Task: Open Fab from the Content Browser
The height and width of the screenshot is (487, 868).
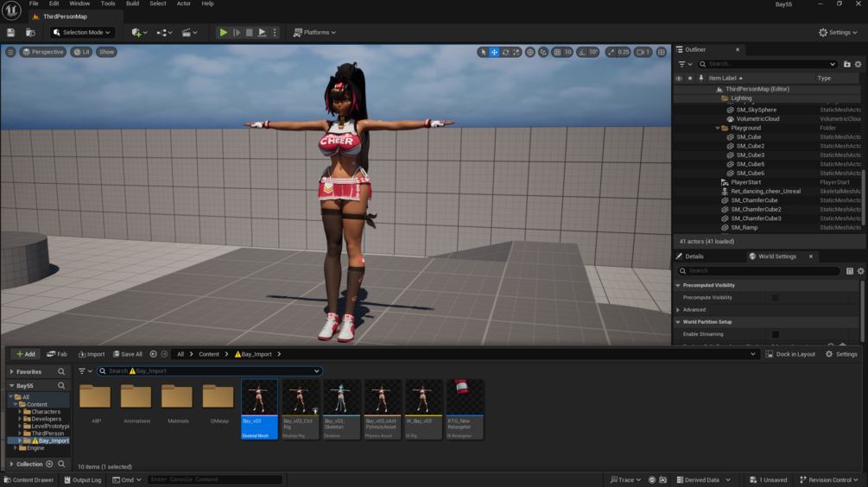Action: pyautogui.click(x=57, y=354)
